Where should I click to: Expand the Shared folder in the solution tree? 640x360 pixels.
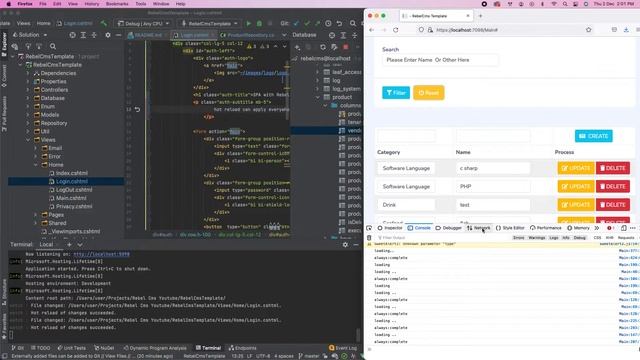(36, 223)
